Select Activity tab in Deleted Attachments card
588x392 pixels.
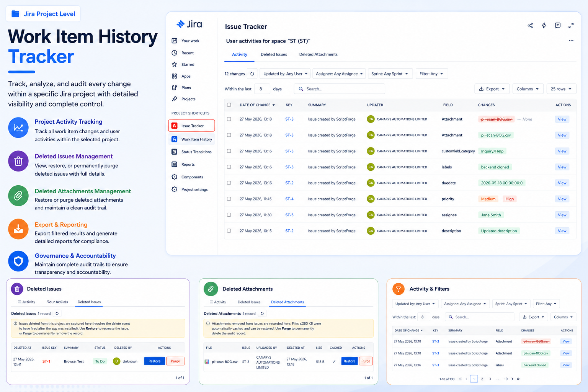pyautogui.click(x=218, y=302)
